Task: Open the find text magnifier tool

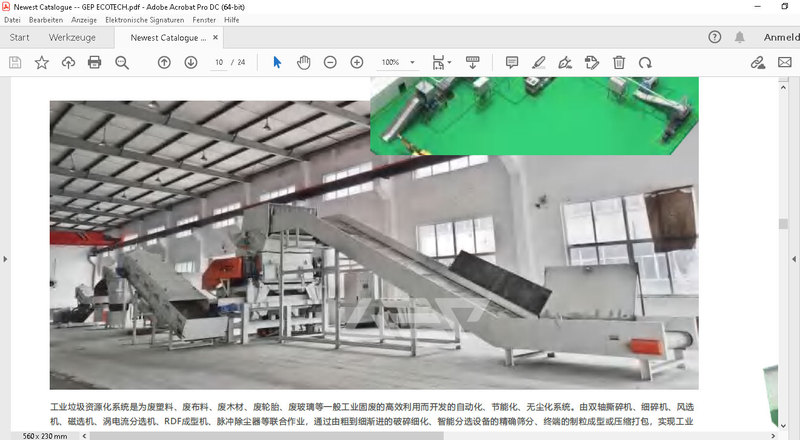Action: pos(122,62)
